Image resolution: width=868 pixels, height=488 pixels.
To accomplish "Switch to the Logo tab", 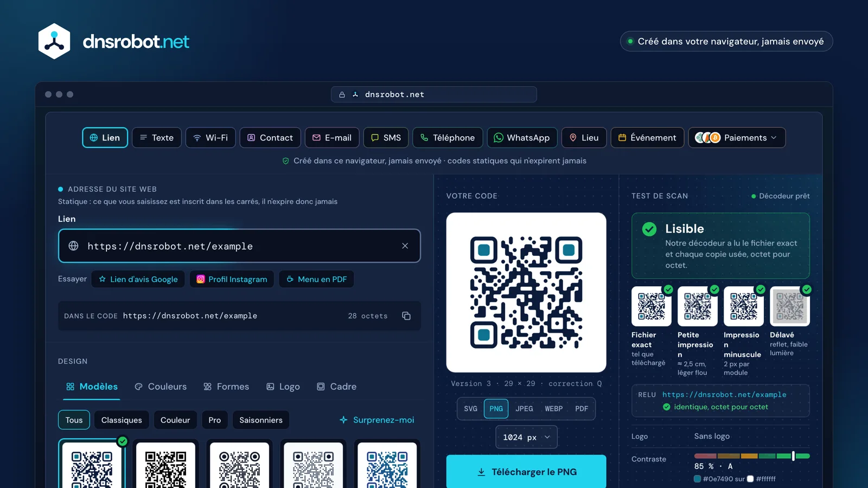I will (x=283, y=387).
